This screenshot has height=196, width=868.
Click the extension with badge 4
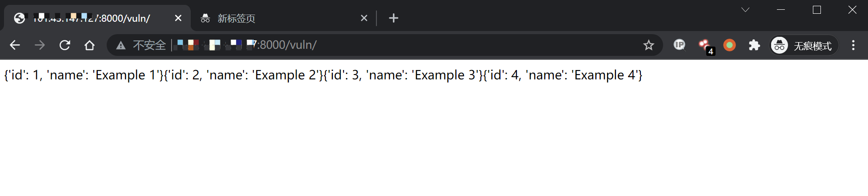[705, 45]
